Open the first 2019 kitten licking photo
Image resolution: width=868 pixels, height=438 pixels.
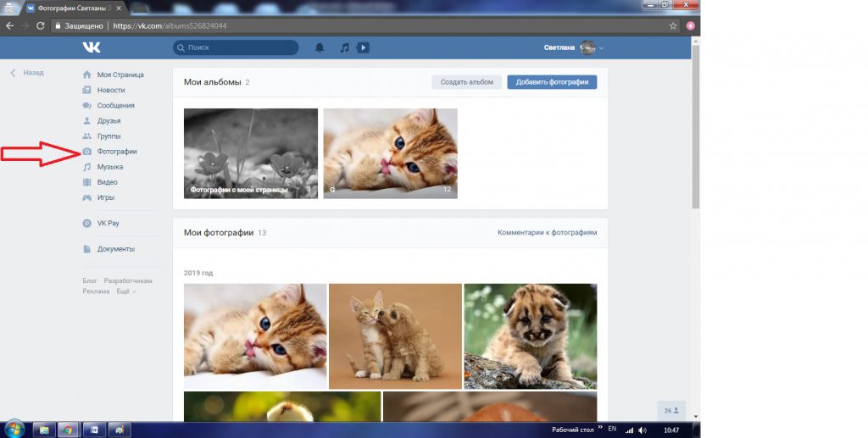point(255,337)
